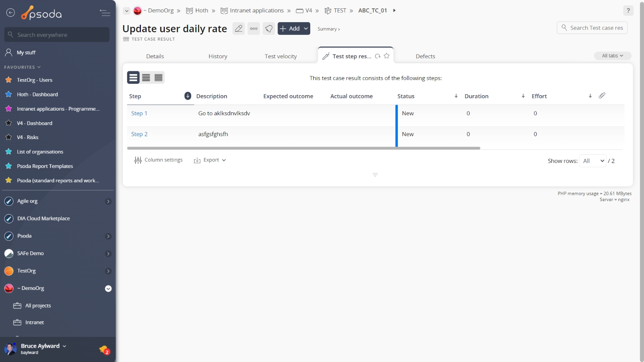Image resolution: width=644 pixels, height=362 pixels.
Task: Open Psoda Report Templates favourite
Action: click(45, 166)
